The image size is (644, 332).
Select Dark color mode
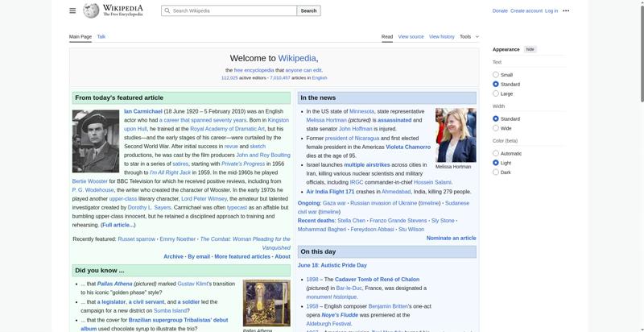496,172
